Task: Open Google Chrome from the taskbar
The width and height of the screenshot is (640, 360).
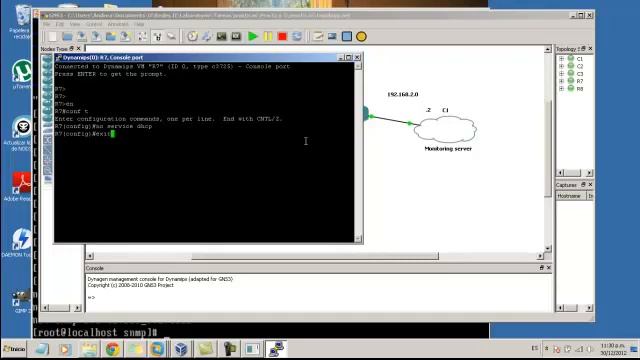Action: point(113,349)
